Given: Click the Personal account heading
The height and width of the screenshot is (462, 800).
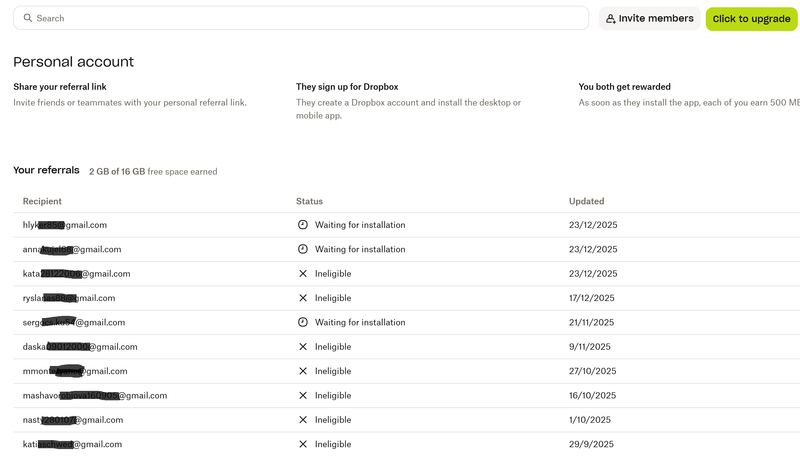Looking at the screenshot, I should pos(73,62).
